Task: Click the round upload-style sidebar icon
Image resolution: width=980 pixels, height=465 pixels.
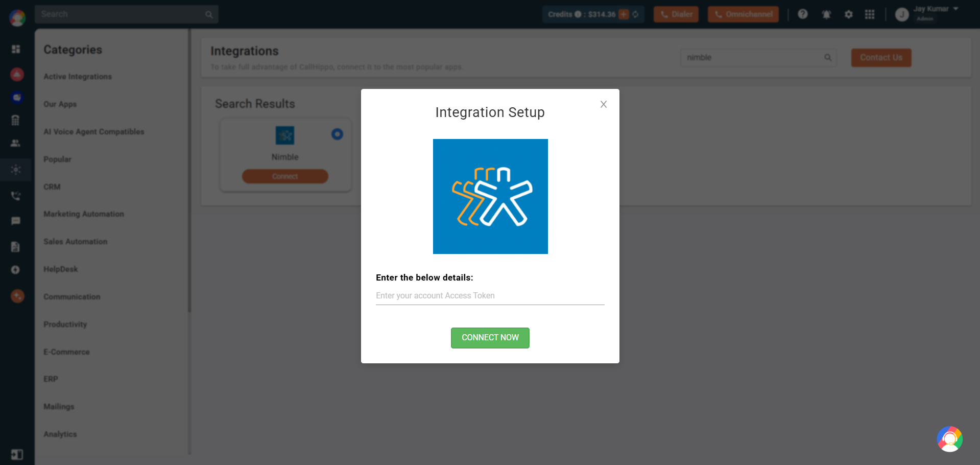Action: point(15,270)
